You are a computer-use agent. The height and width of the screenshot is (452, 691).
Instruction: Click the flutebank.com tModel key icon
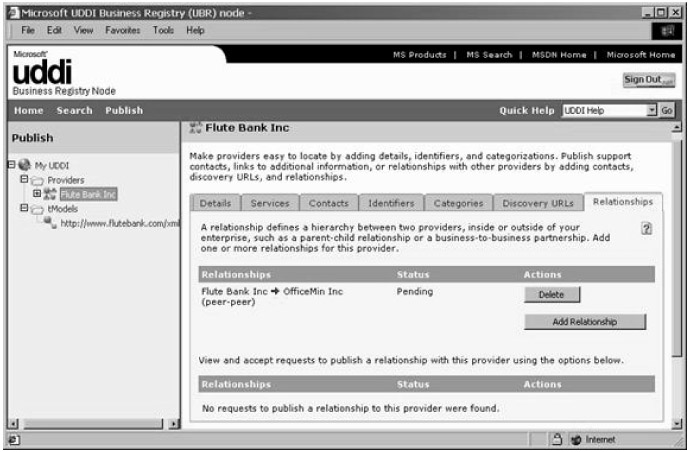(x=50, y=222)
